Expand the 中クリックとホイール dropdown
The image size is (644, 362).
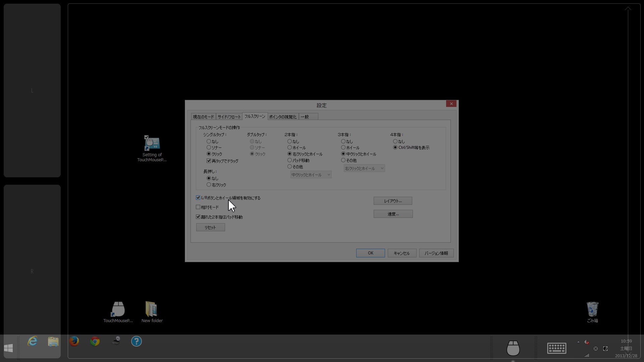coord(311,175)
